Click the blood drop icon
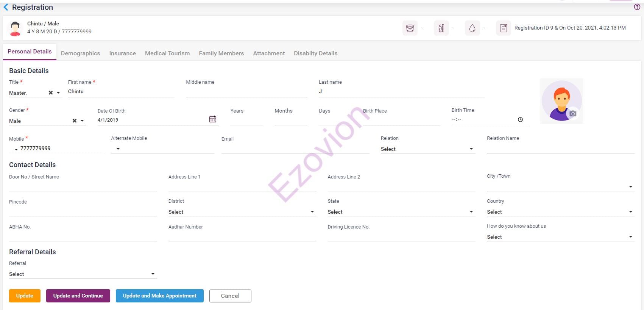This screenshot has height=310, width=644. pos(472,28)
